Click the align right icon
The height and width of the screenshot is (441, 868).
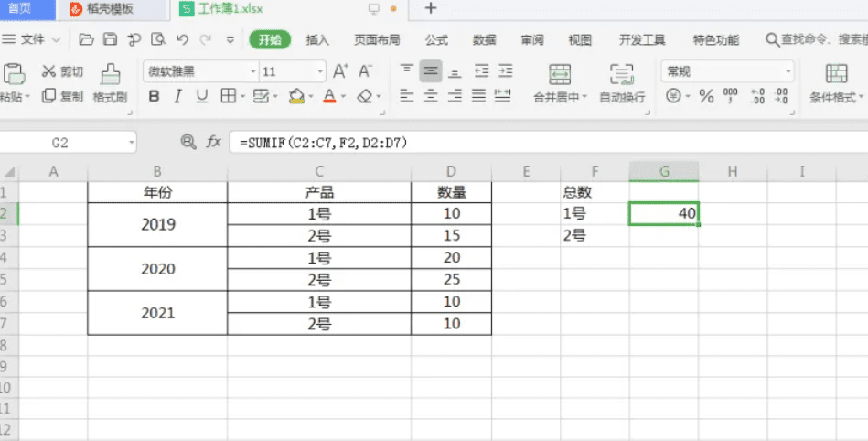click(x=455, y=96)
